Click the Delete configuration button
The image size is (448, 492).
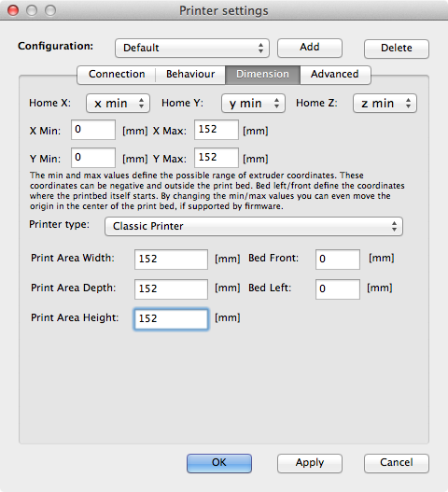397,49
